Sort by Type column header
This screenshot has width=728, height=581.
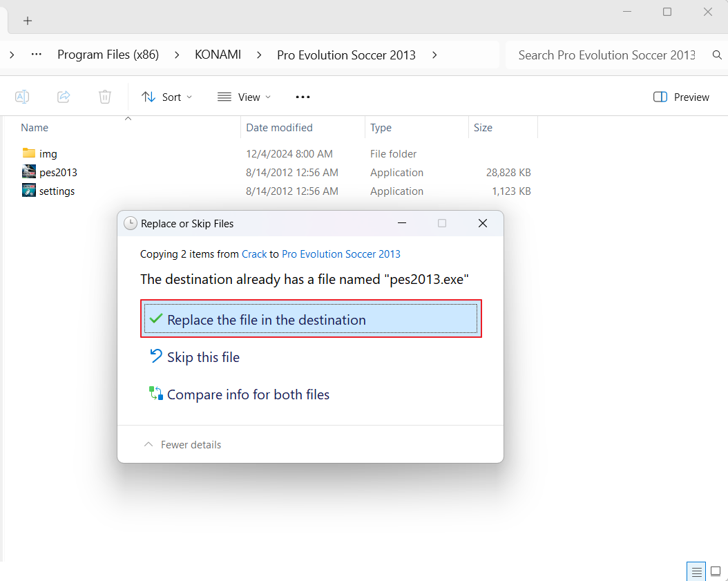(381, 128)
